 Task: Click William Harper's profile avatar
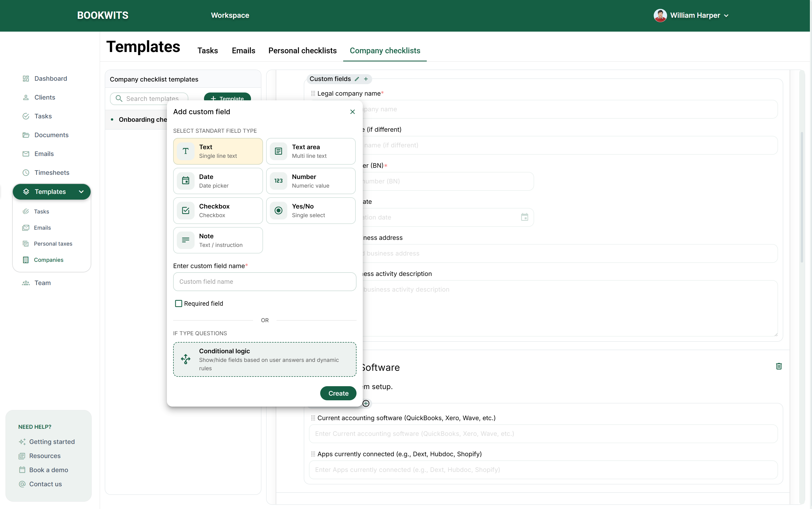(660, 15)
